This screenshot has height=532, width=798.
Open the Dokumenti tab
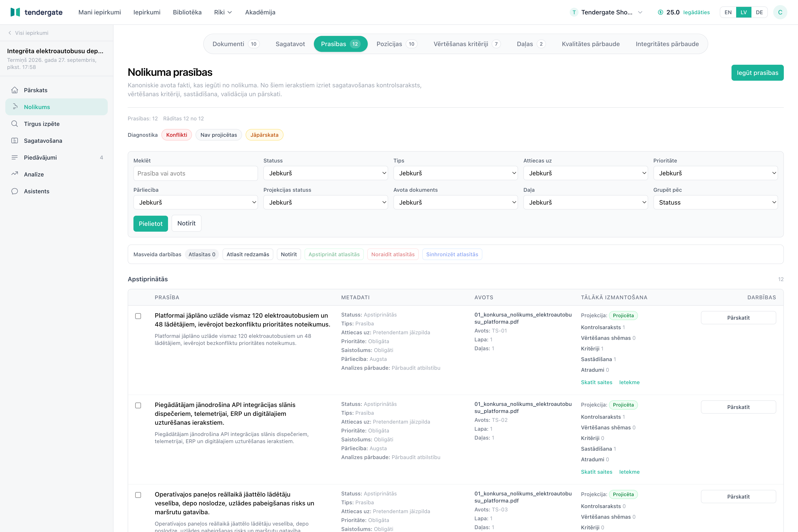[x=236, y=44]
